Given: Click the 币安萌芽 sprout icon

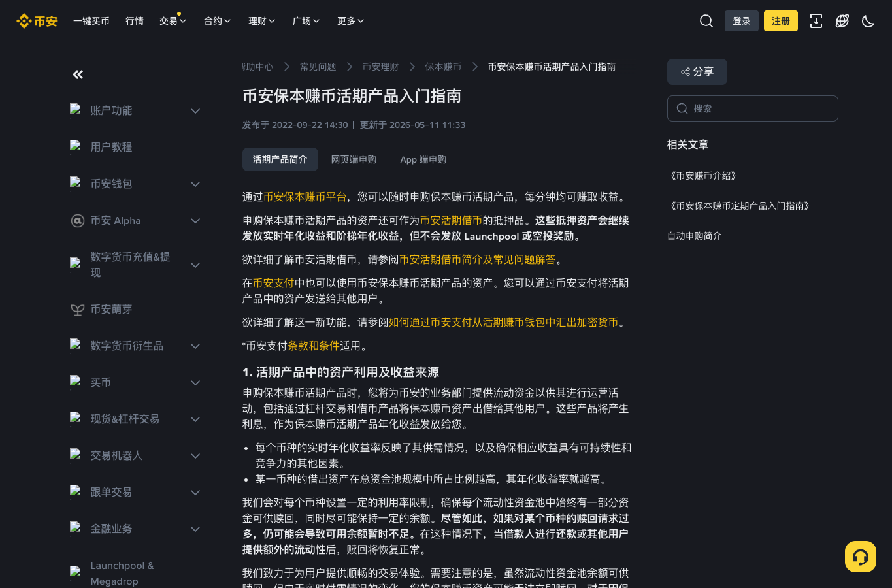Looking at the screenshot, I should [x=77, y=310].
